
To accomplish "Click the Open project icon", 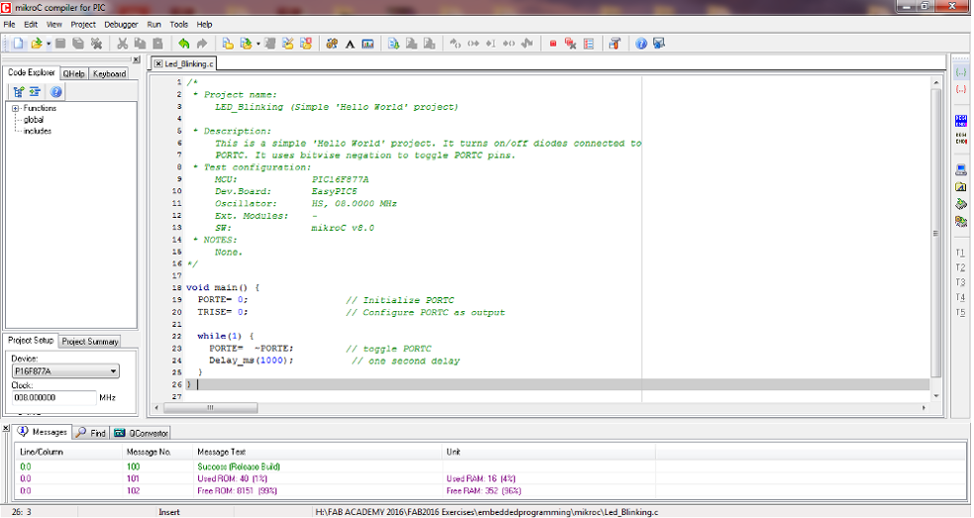I will [x=246, y=43].
